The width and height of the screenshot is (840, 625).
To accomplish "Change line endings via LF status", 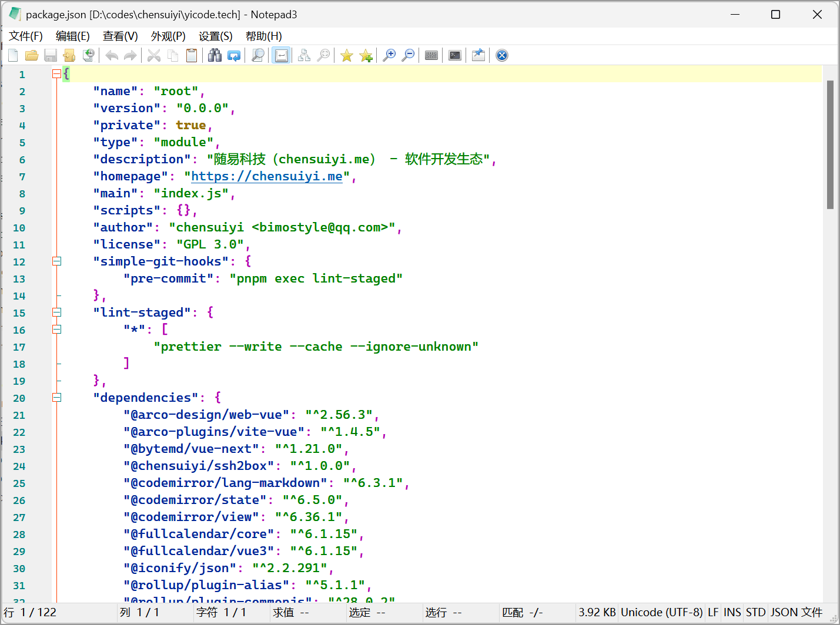I will pyautogui.click(x=713, y=613).
